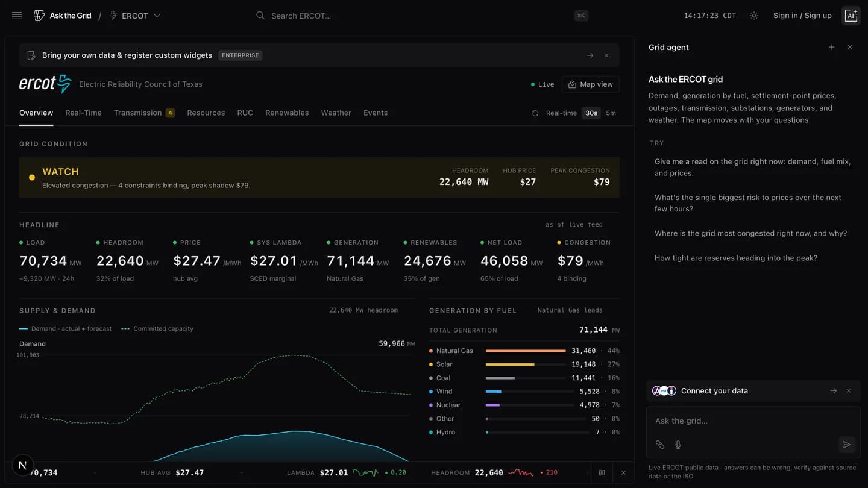The image size is (868, 488).
Task: Dismiss the Bring your own data banner
Action: click(606, 55)
